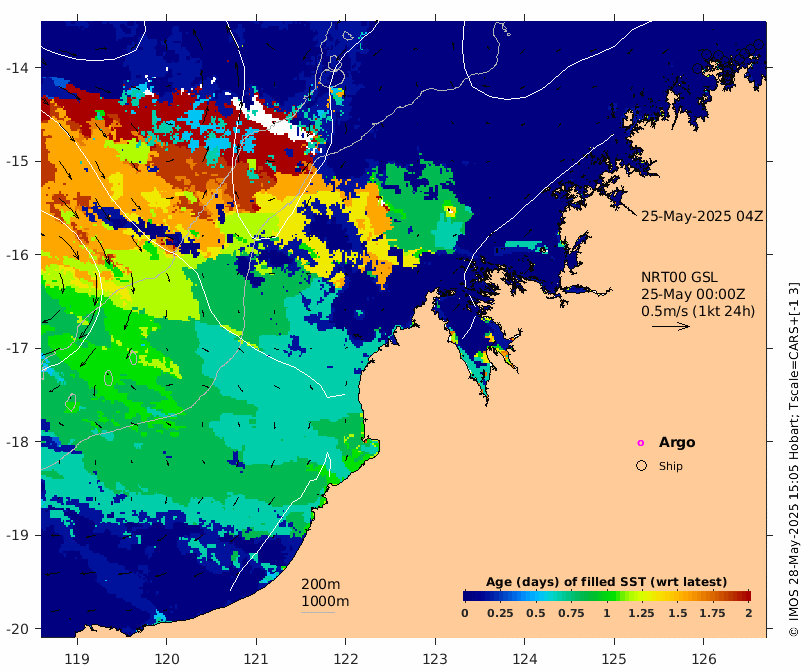Click the current-speed scale arrow

671,326
